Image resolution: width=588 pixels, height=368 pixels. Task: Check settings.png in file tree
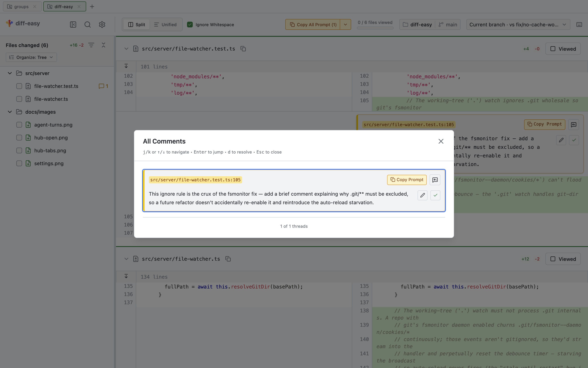point(19,164)
